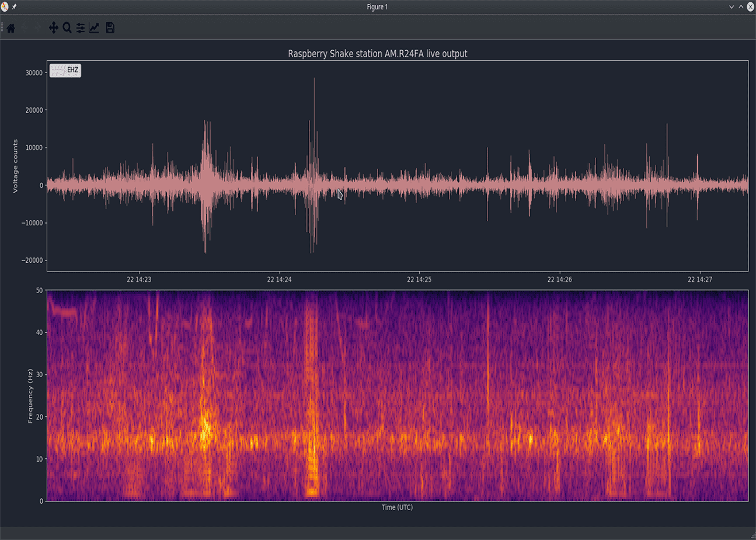This screenshot has width=756, height=540.
Task: Go back to the previous plot view
Action: pyautogui.click(x=25, y=28)
